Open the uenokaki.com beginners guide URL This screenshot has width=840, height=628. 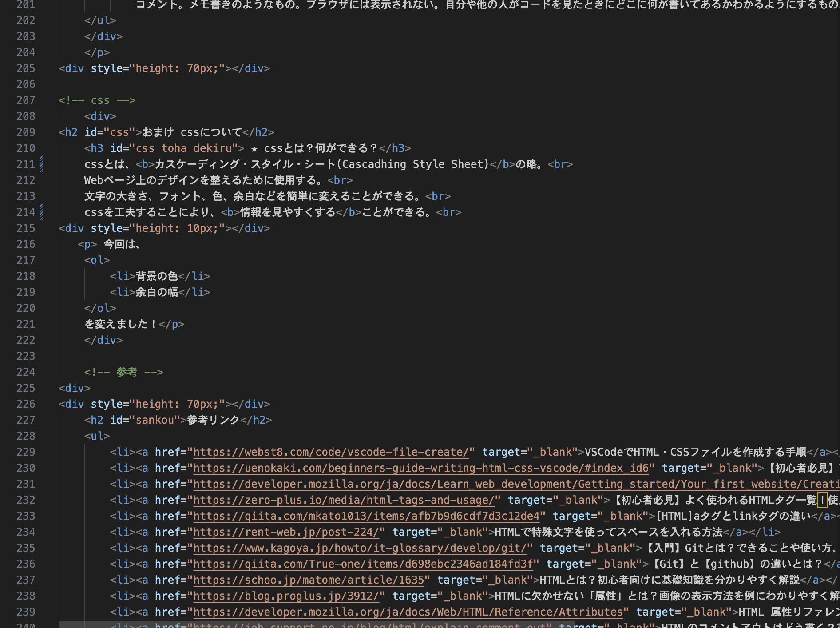pyautogui.click(x=424, y=468)
